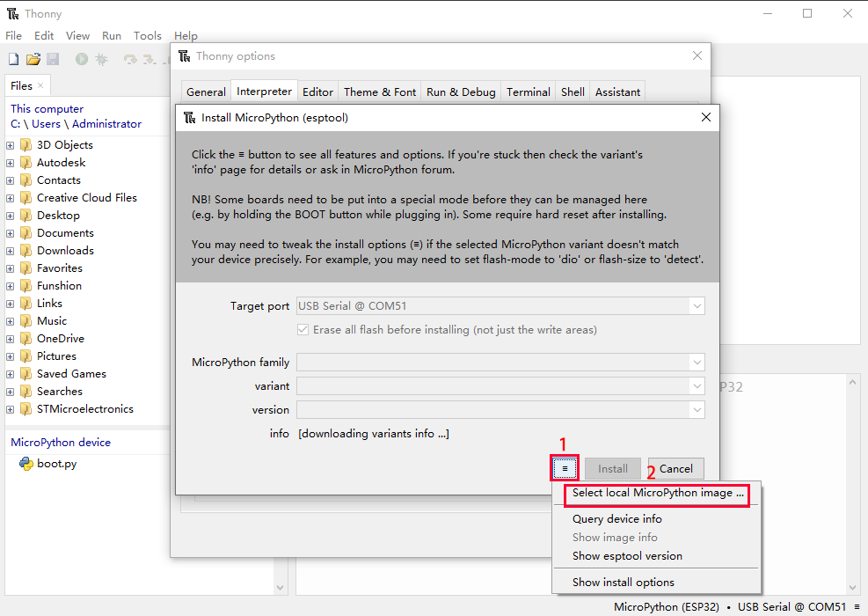Select the Interpreter tab
This screenshot has height=616, width=868.
point(264,92)
